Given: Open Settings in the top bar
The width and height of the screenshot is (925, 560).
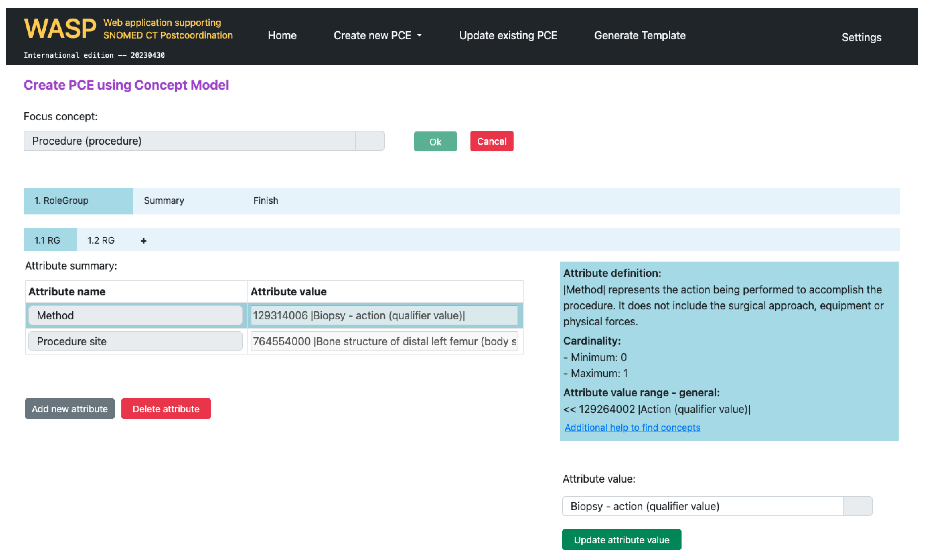Looking at the screenshot, I should pyautogui.click(x=861, y=37).
